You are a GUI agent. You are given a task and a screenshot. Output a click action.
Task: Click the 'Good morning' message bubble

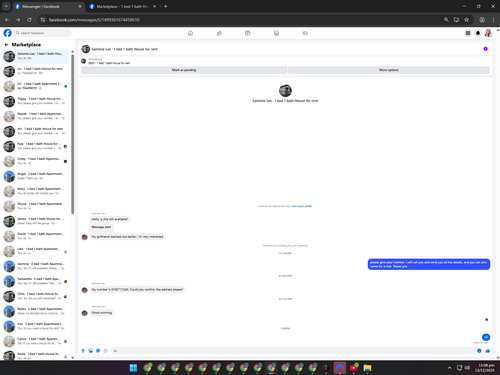coord(102,313)
